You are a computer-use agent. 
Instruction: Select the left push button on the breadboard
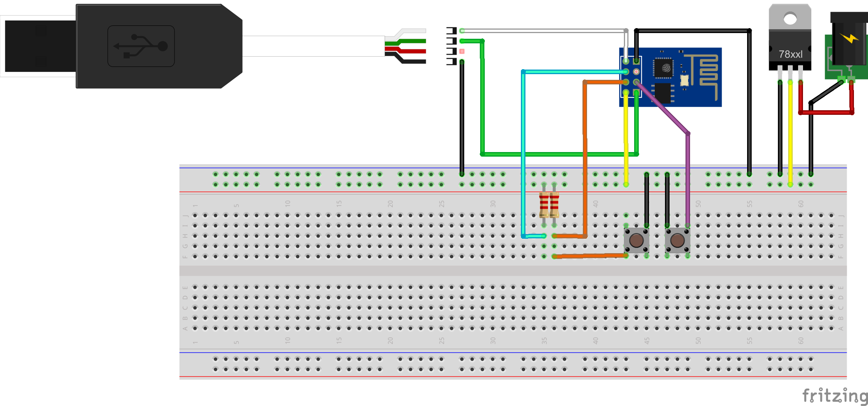point(636,240)
